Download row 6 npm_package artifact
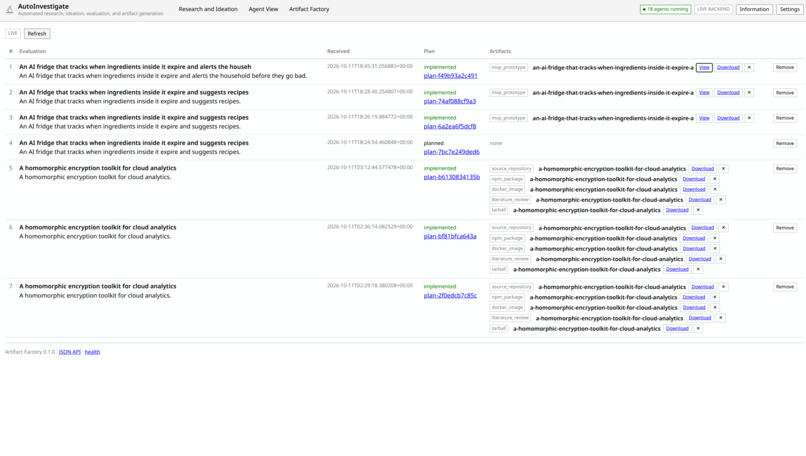This screenshot has width=806, height=456. [x=694, y=238]
